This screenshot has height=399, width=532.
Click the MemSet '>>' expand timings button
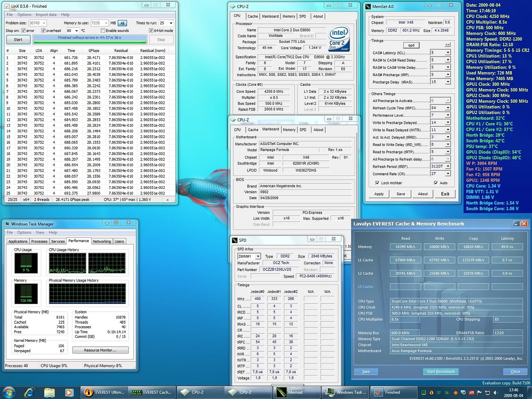[x=447, y=45]
